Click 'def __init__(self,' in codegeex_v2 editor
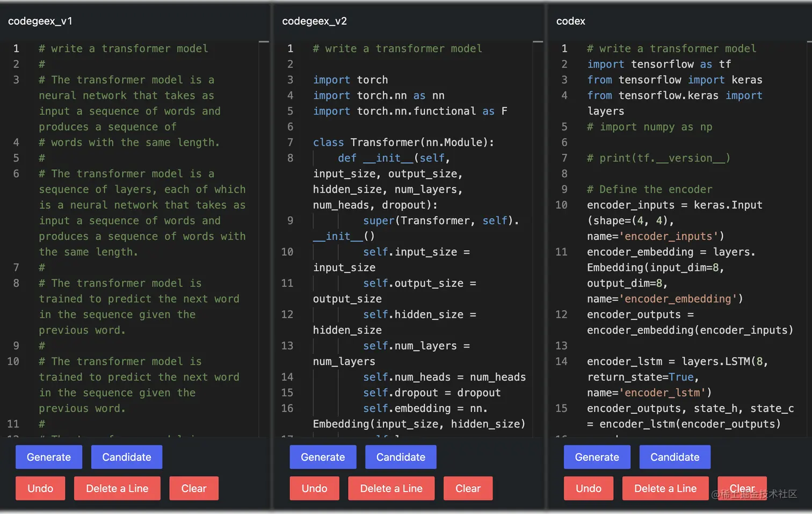 coord(394,158)
